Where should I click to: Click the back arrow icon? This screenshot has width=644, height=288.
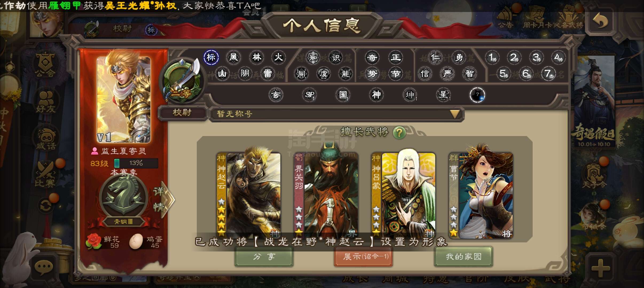[600, 21]
